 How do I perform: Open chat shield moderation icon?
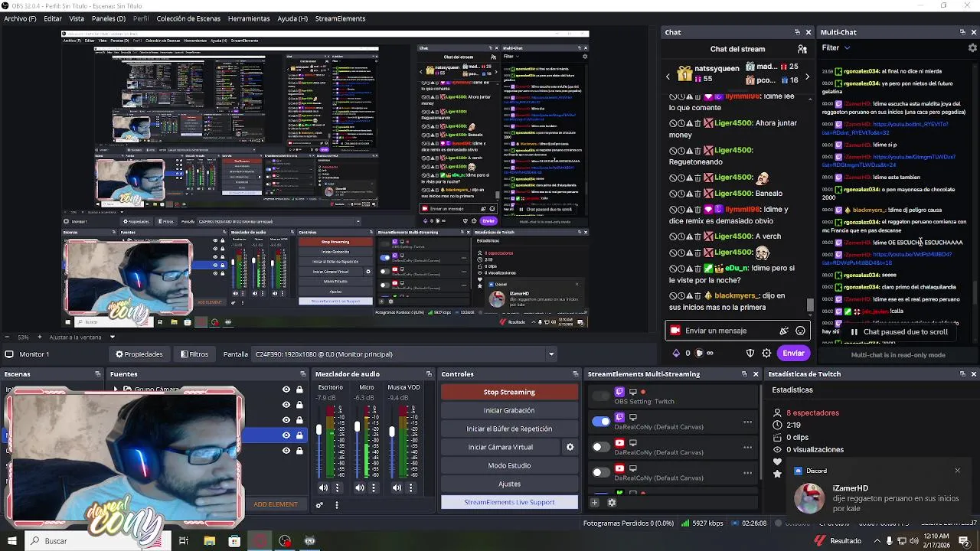(750, 353)
